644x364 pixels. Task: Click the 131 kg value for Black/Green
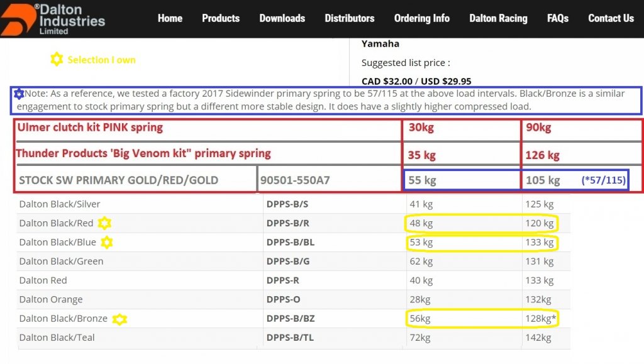pyautogui.click(x=539, y=262)
